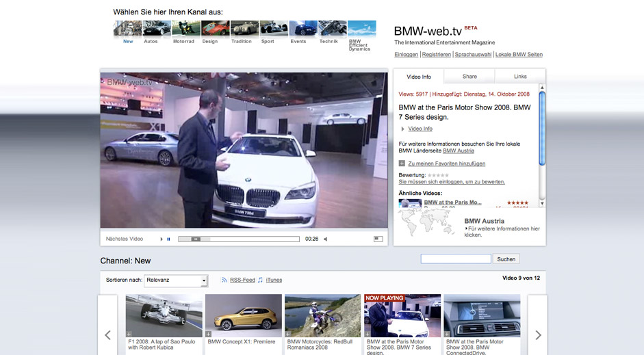Screen dimensions: 644x355
Task: Click the login-to-rate link
Action: pos(452,182)
